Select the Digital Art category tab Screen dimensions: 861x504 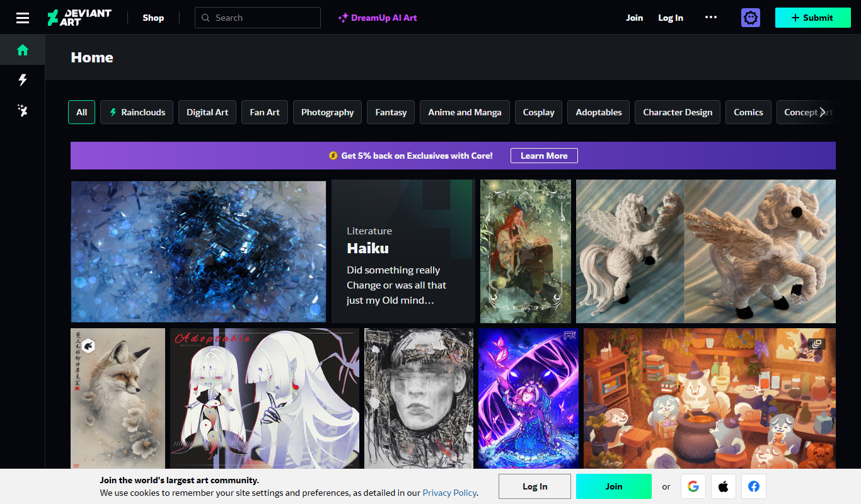tap(207, 112)
